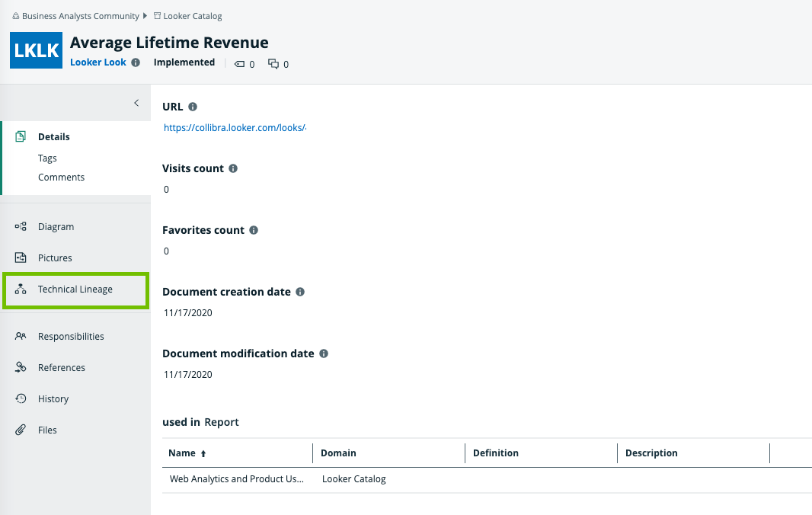Click info icon beside Favorites count
Screen dimensions: 812x515
pyautogui.click(x=254, y=230)
